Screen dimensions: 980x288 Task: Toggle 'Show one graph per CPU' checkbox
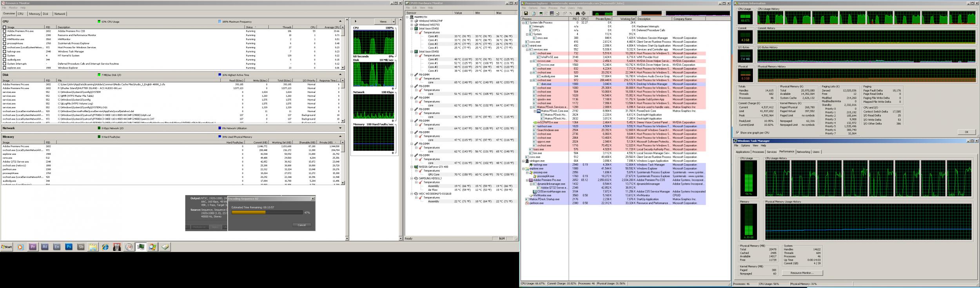click(737, 133)
